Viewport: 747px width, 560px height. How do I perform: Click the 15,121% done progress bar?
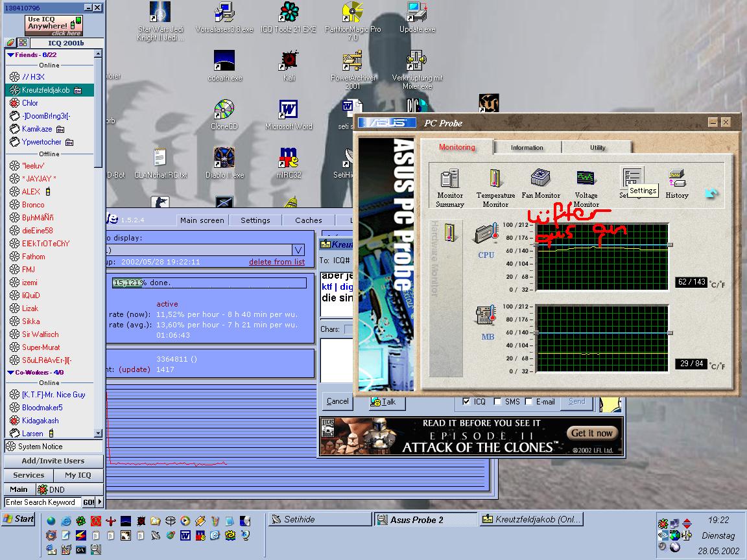pos(209,283)
